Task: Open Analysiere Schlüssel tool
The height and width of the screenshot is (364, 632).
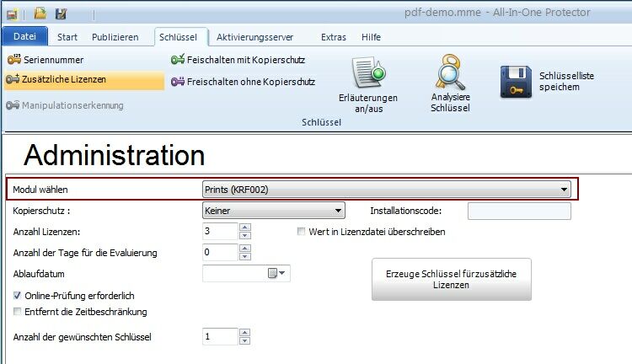Action: click(x=450, y=93)
